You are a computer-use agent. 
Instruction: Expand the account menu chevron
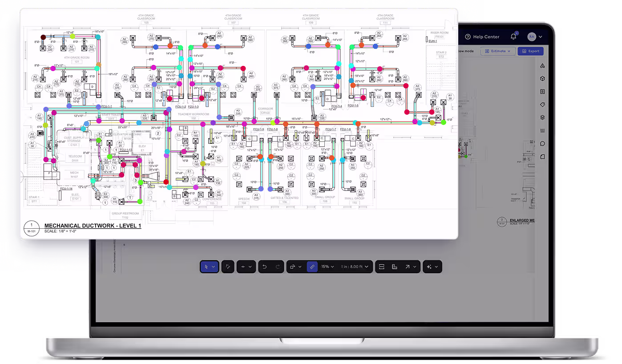click(x=540, y=37)
